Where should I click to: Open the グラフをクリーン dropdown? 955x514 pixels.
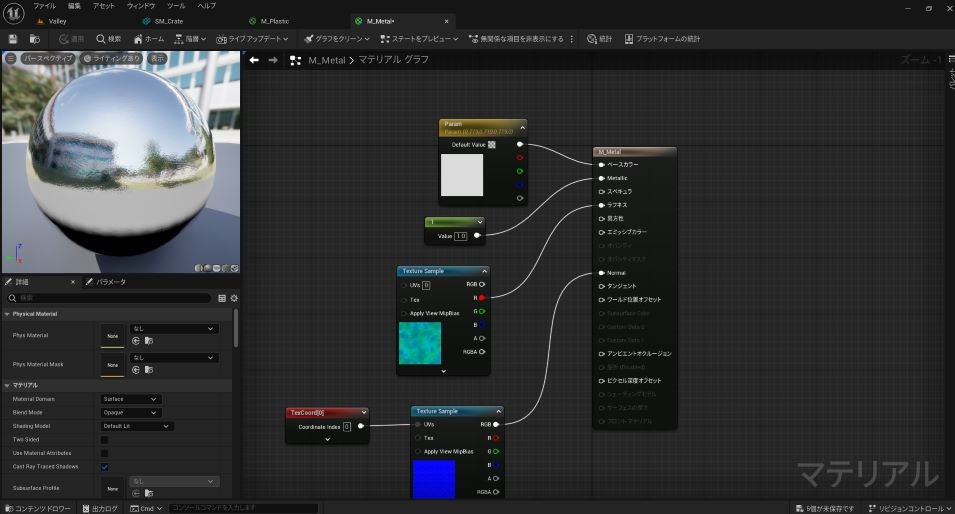pyautogui.click(x=337, y=39)
